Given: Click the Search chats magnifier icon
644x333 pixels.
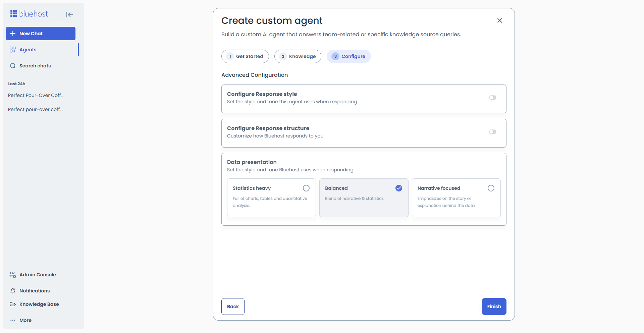Looking at the screenshot, I should (13, 66).
